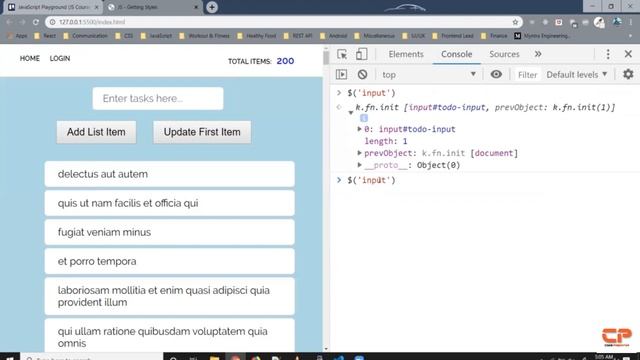
Task: Select the fugiat veniam minus item
Action: tap(169, 232)
